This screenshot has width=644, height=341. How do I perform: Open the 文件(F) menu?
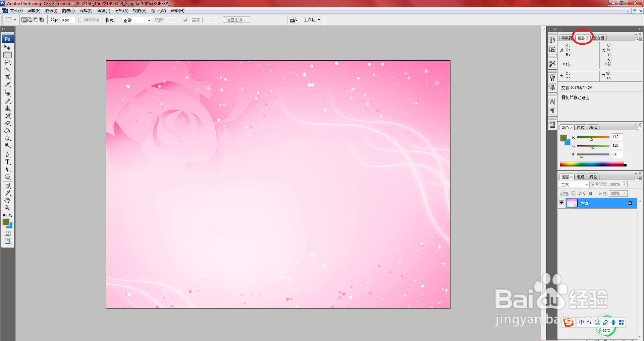(x=16, y=11)
